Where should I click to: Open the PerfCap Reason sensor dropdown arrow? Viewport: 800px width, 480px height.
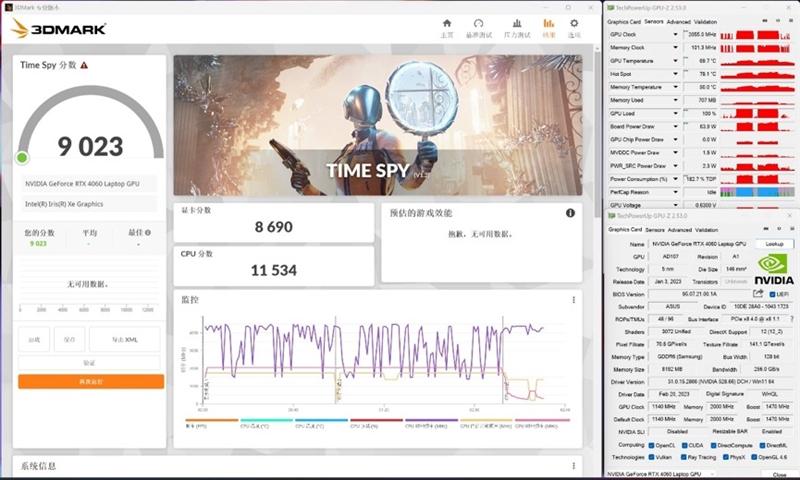[x=676, y=192]
